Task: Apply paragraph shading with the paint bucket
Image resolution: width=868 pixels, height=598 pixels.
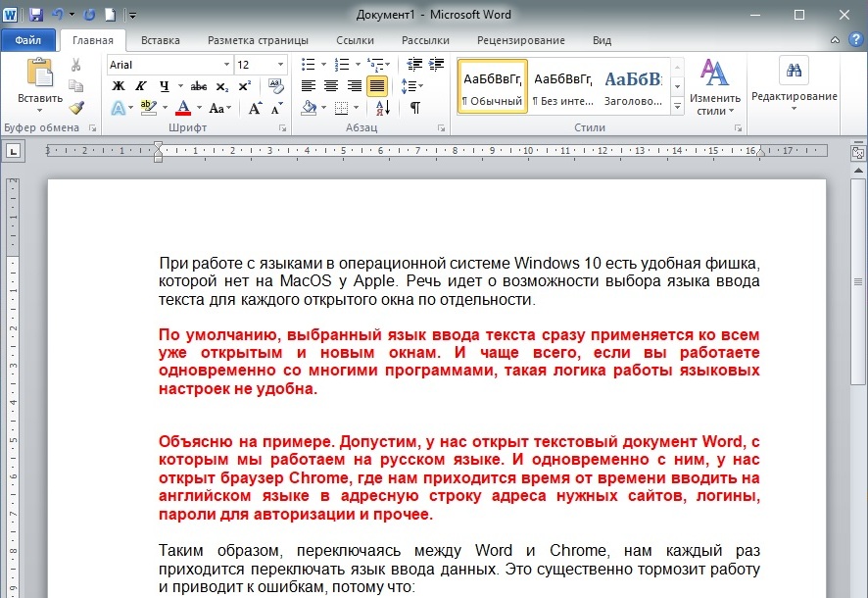Action: point(309,108)
